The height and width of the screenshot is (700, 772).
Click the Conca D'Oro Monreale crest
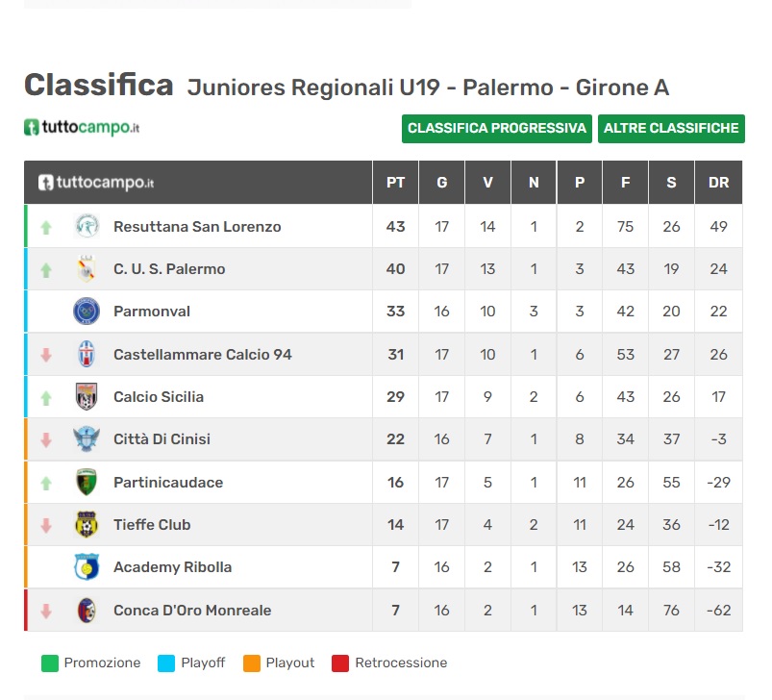pos(87,611)
